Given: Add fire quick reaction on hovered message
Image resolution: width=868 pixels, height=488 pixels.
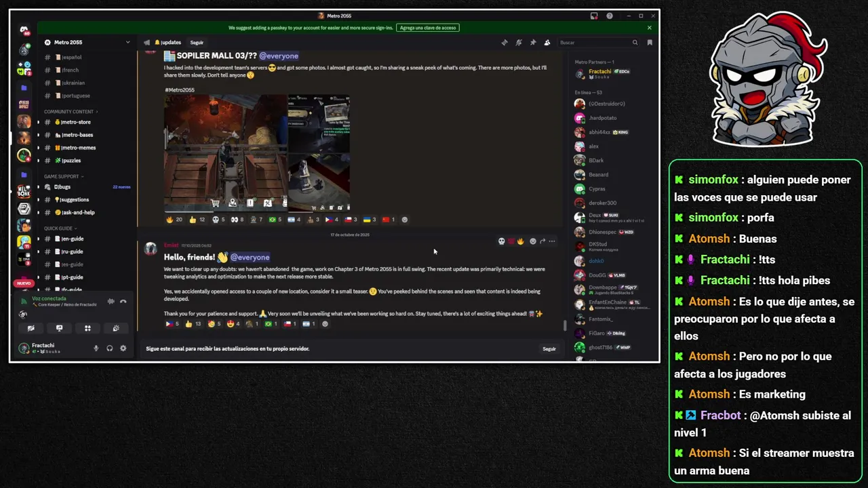Looking at the screenshot, I should click(x=520, y=241).
